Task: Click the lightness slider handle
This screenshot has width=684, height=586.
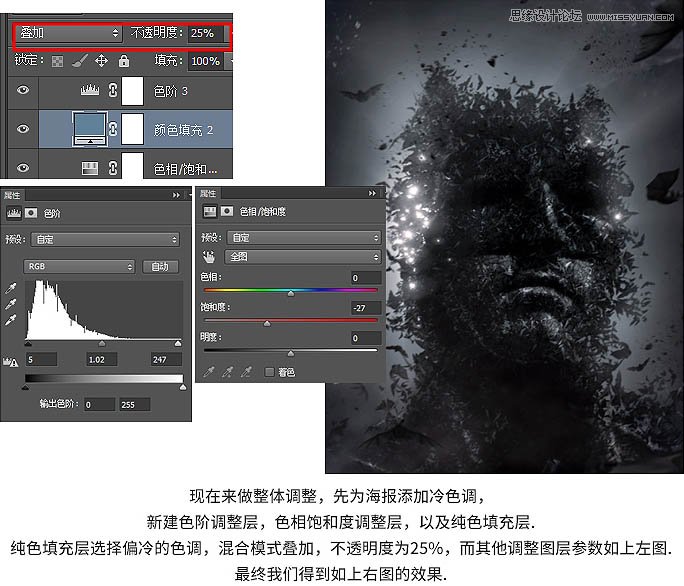Action: pos(291,353)
